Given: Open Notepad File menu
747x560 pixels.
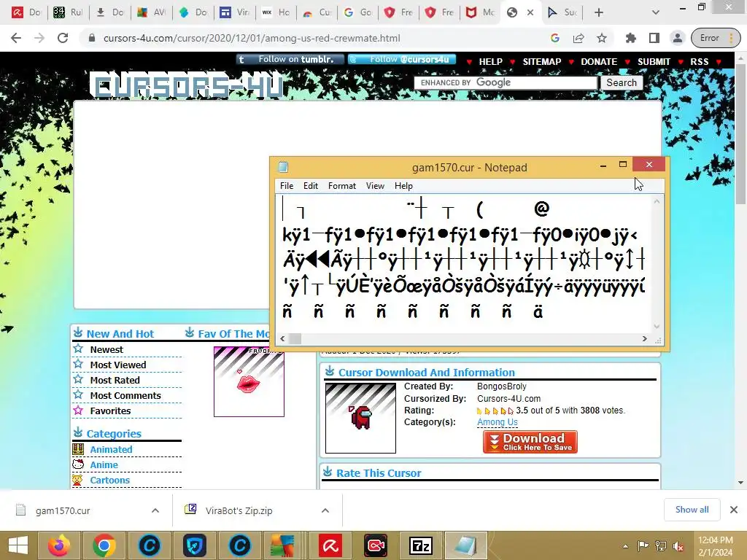Looking at the screenshot, I should click(x=286, y=186).
